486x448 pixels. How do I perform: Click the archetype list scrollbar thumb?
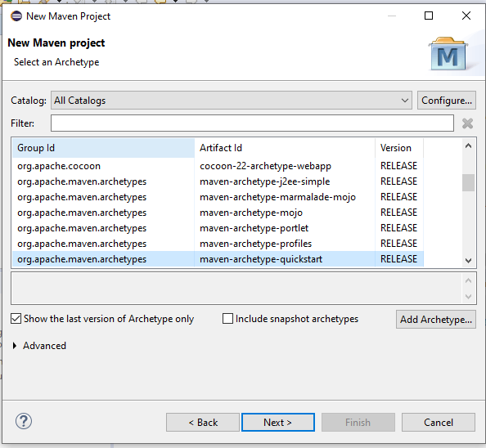coord(468,183)
